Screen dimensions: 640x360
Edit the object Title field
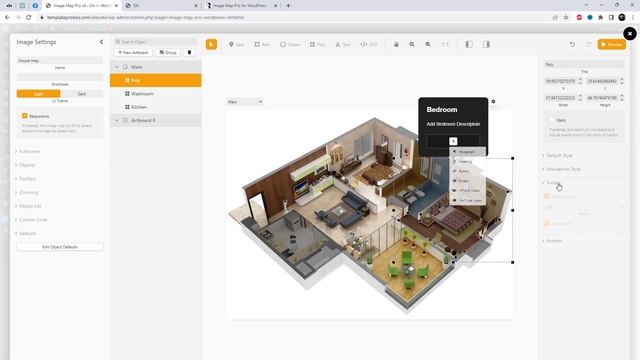tap(584, 64)
